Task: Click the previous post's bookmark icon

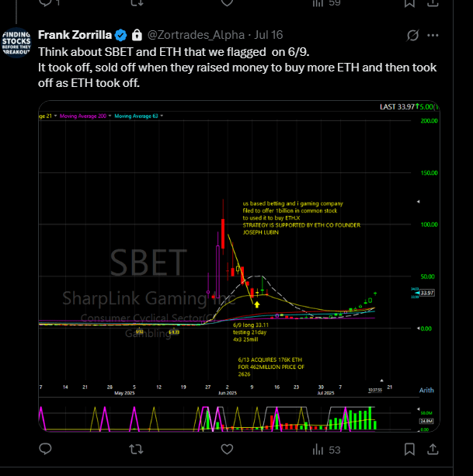Action: [409, 3]
